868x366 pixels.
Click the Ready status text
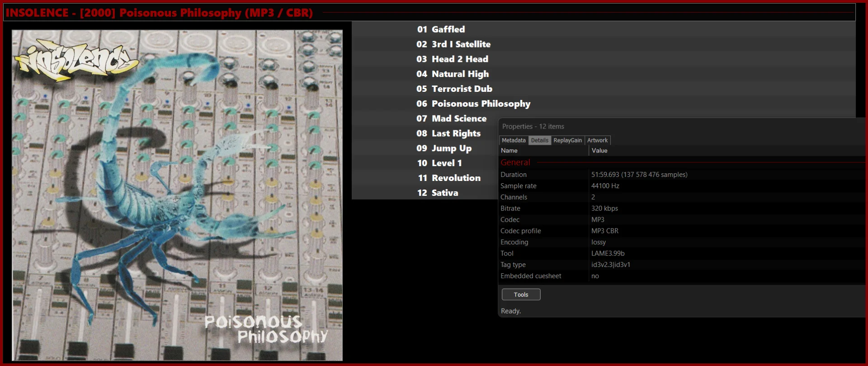[x=511, y=311]
